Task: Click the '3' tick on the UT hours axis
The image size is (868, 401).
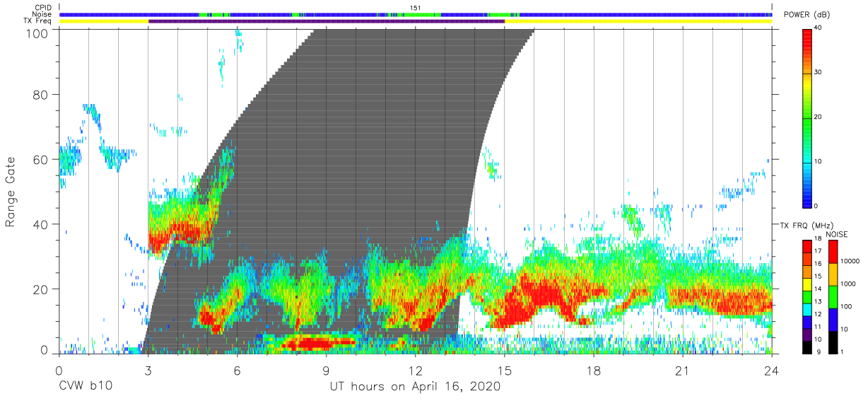Action: point(148,370)
